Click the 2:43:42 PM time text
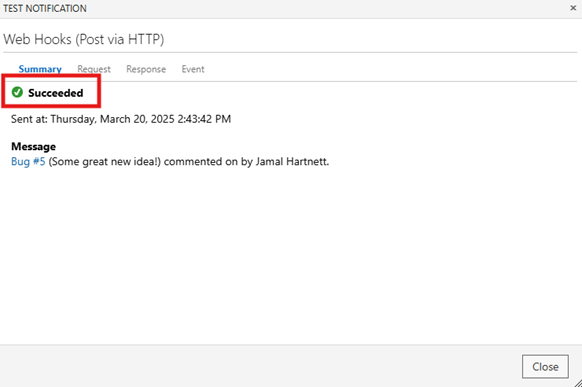 (204, 119)
